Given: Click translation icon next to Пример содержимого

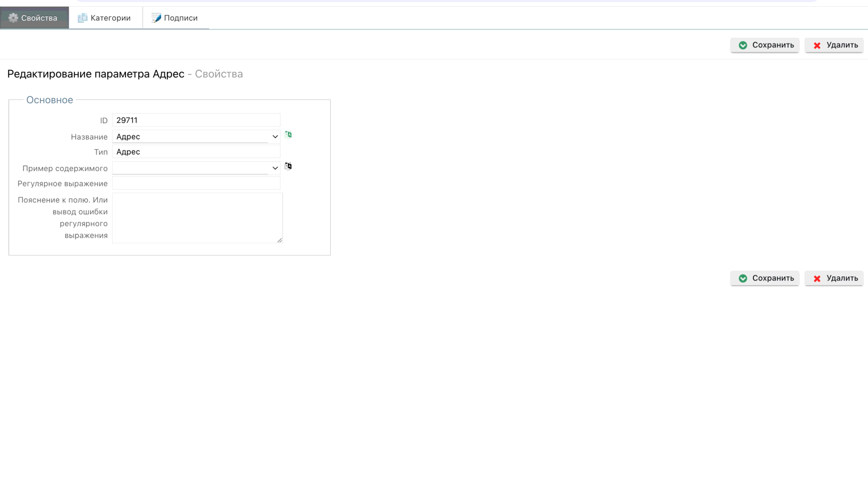Looking at the screenshot, I should pyautogui.click(x=288, y=166).
